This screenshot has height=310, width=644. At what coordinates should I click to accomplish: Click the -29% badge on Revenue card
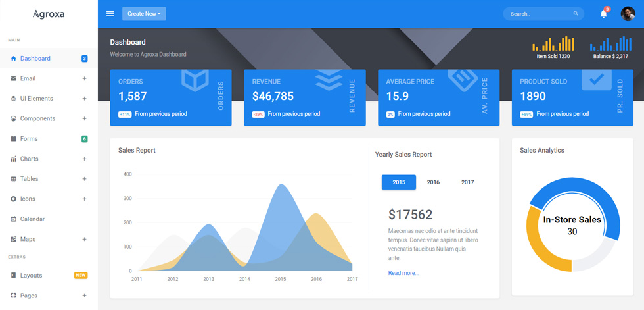pos(258,115)
